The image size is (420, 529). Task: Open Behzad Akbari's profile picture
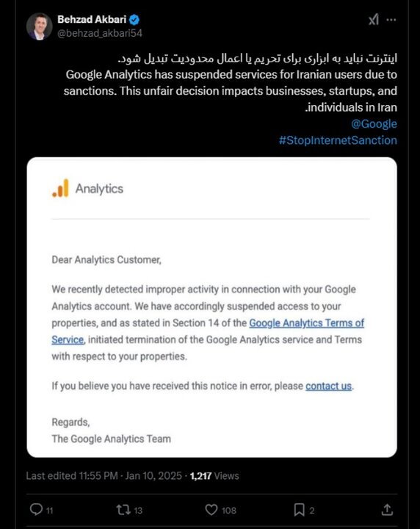coord(40,26)
